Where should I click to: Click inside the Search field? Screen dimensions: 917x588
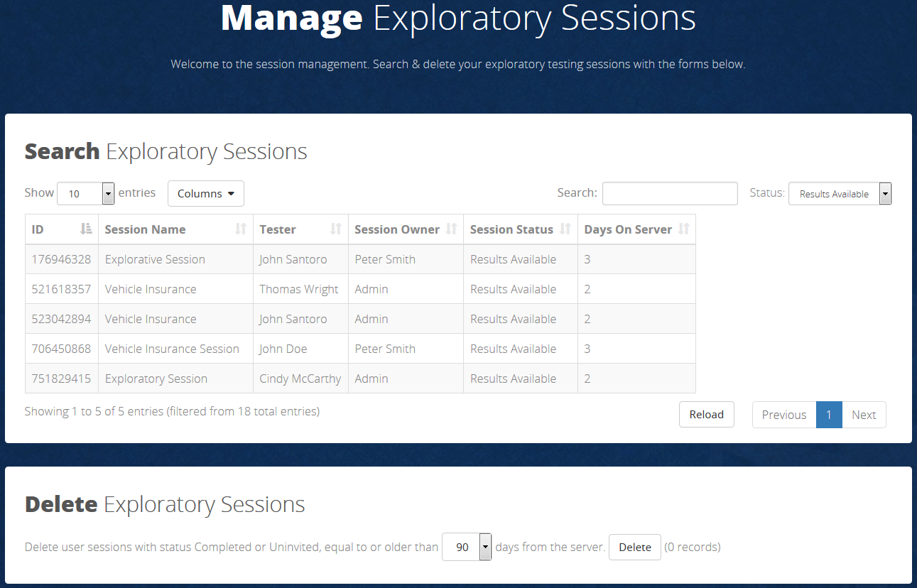click(669, 193)
